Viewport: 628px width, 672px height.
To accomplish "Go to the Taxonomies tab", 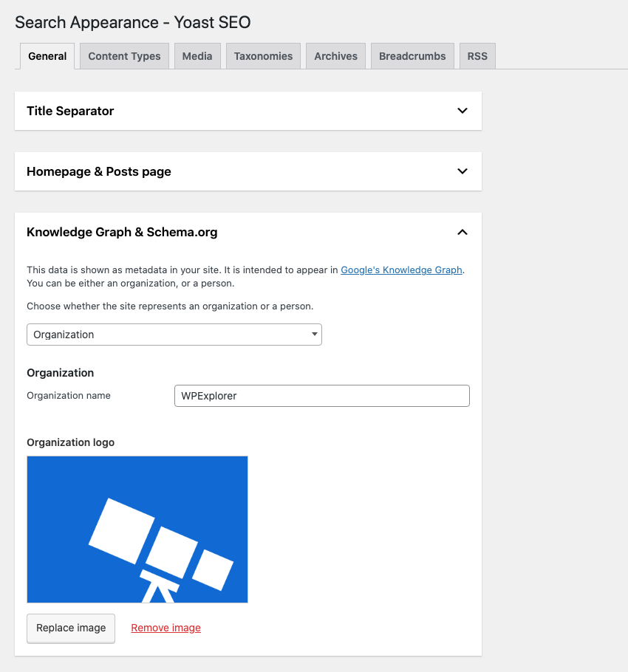I will pos(263,56).
